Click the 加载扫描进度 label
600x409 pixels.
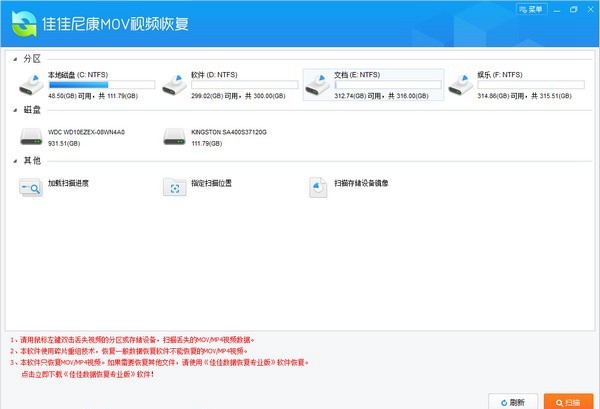tap(68, 183)
